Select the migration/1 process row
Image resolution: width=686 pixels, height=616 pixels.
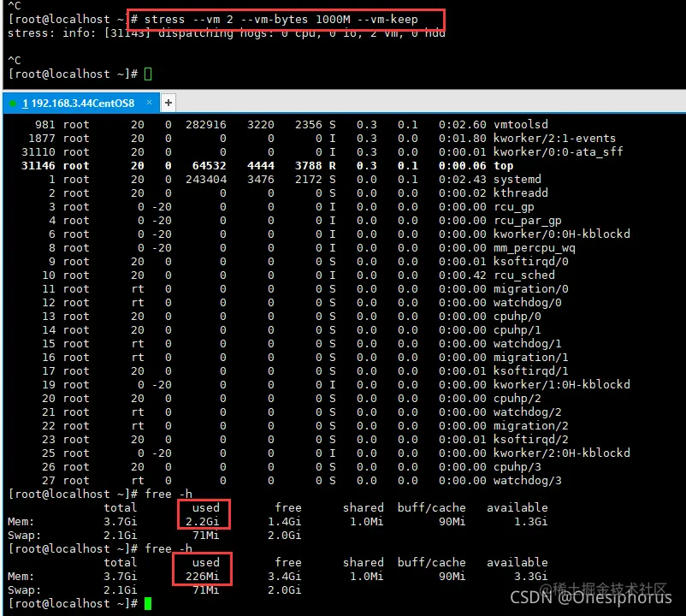click(x=305, y=358)
